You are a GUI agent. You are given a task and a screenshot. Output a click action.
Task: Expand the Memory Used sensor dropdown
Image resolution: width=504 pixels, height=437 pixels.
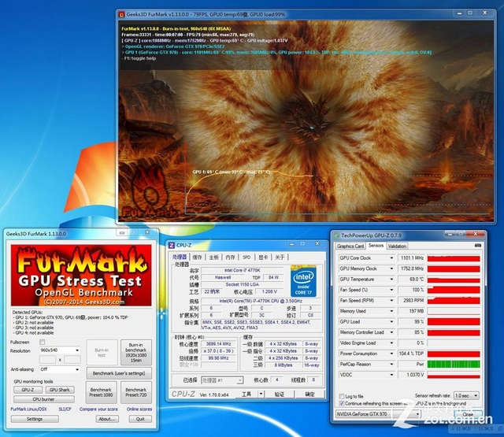[391, 311]
